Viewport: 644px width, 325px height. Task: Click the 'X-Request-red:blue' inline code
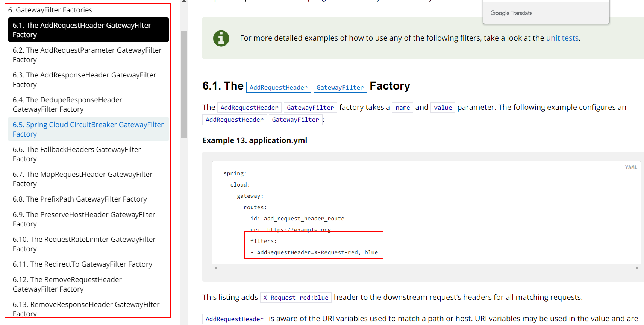click(296, 298)
